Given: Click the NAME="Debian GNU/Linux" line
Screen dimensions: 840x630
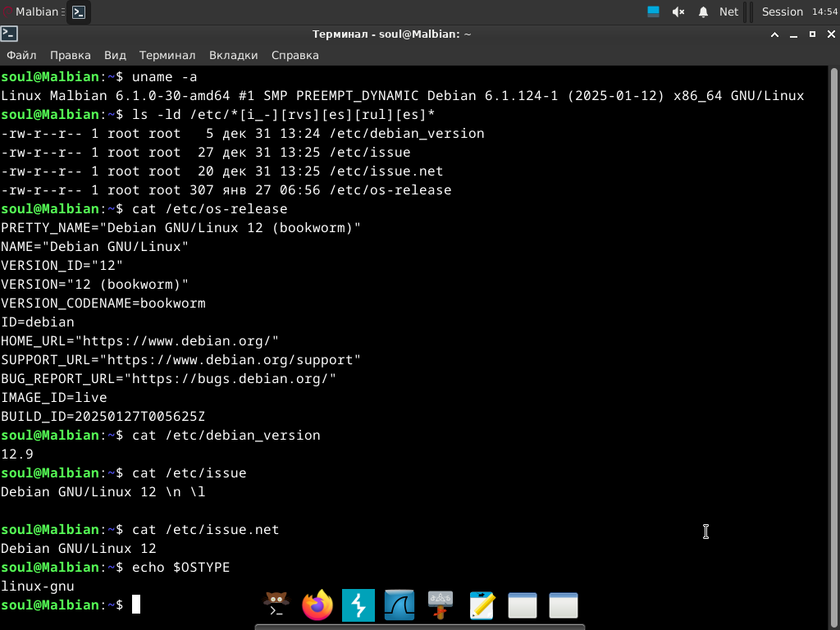Looking at the screenshot, I should 94,247.
